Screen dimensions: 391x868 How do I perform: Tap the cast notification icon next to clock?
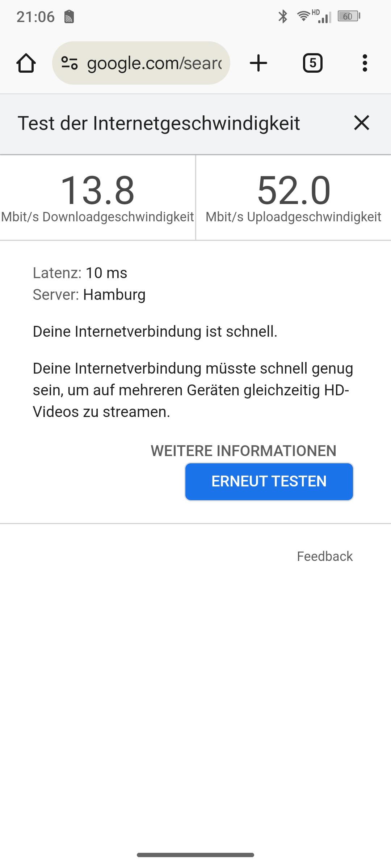click(69, 17)
